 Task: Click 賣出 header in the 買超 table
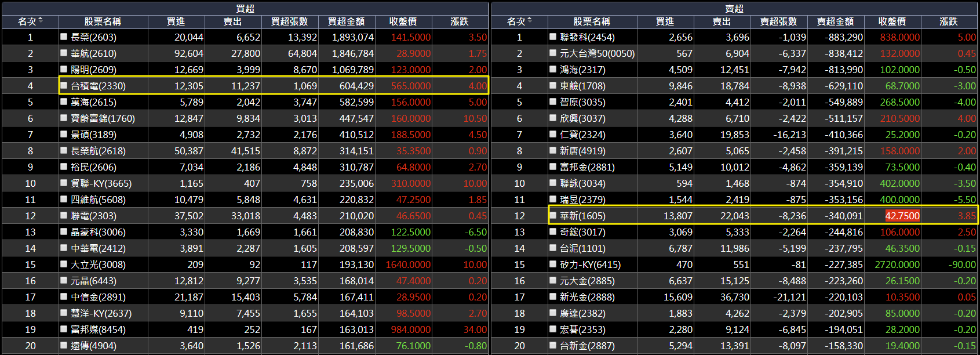point(233,21)
